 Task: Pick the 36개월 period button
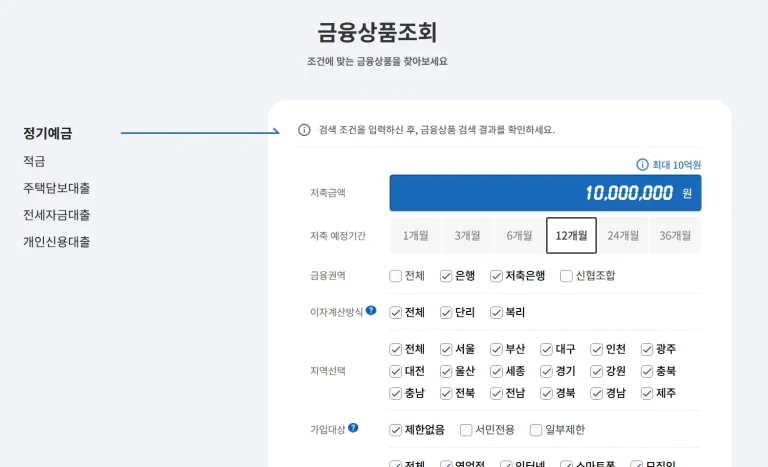[675, 236]
